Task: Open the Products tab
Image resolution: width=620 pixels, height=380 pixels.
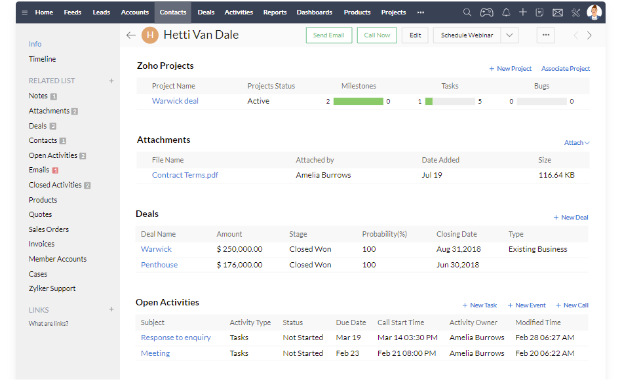Action: 357,12
